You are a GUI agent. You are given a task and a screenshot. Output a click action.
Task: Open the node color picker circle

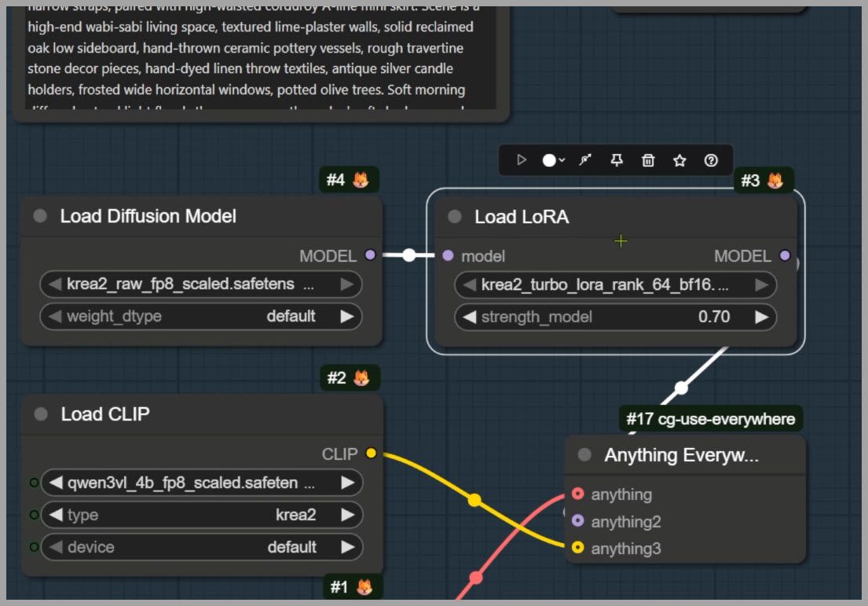(549, 160)
